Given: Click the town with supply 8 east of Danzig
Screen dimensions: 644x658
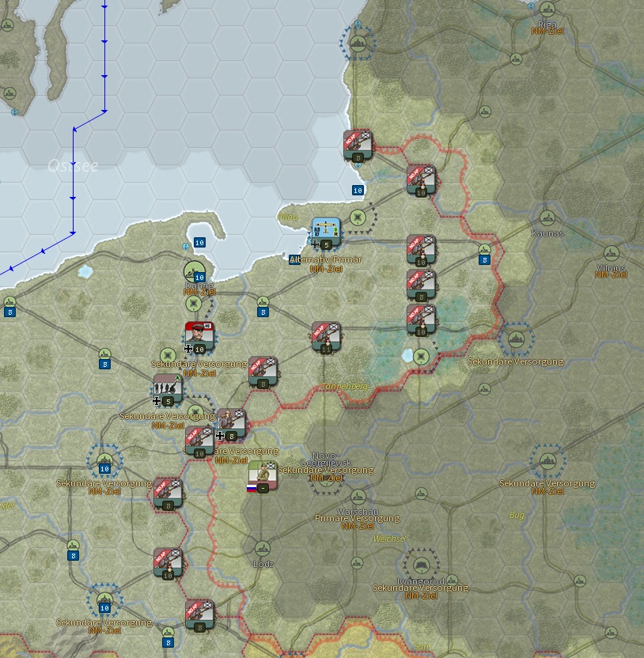Looking at the screenshot, I should pos(263,302).
